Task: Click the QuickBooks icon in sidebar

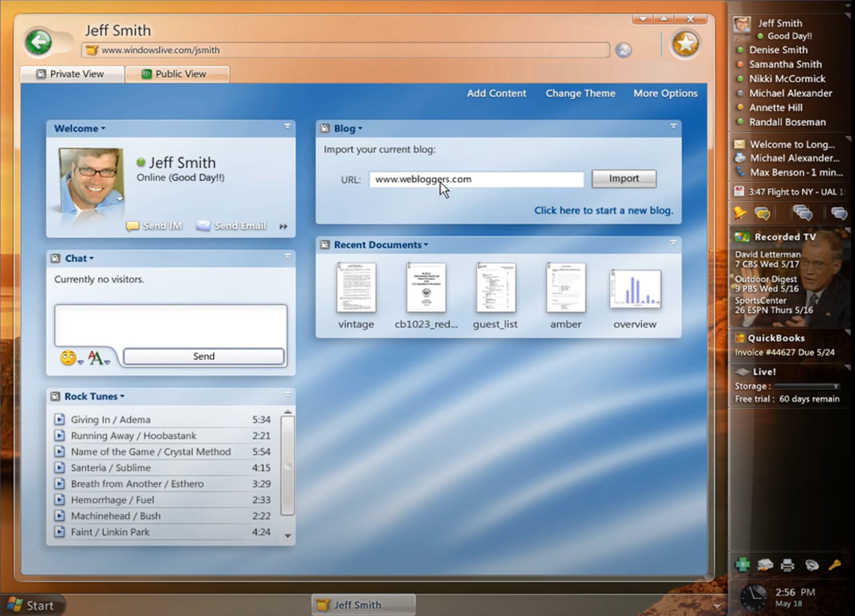Action: click(x=740, y=338)
